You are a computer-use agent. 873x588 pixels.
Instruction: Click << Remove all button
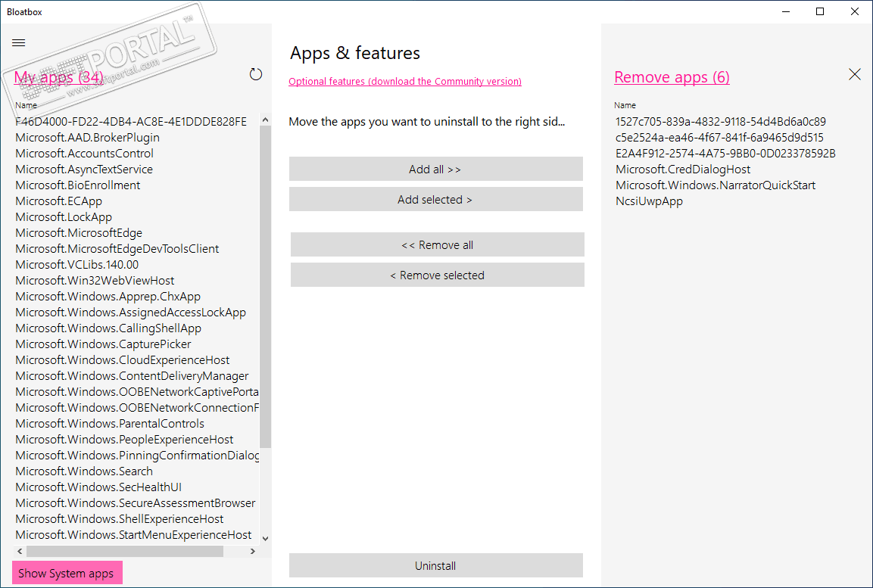coord(437,244)
